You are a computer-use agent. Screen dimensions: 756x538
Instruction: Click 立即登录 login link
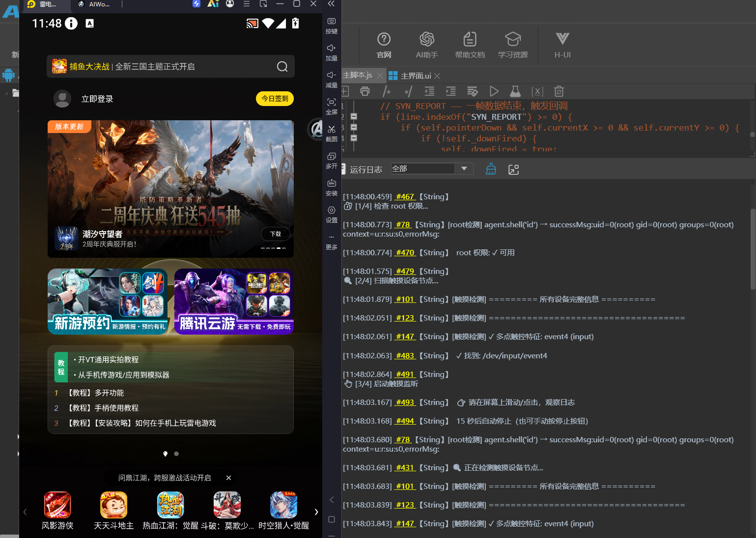click(x=97, y=99)
